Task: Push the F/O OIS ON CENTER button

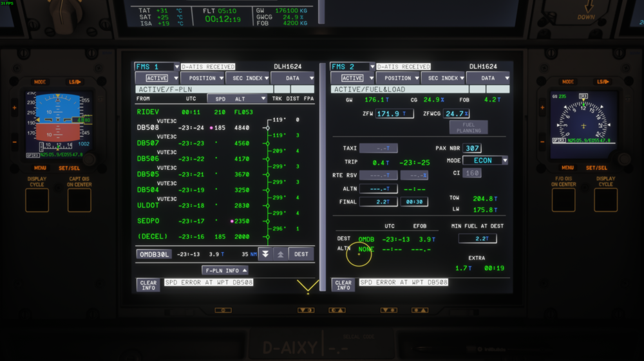Action: coord(563,200)
